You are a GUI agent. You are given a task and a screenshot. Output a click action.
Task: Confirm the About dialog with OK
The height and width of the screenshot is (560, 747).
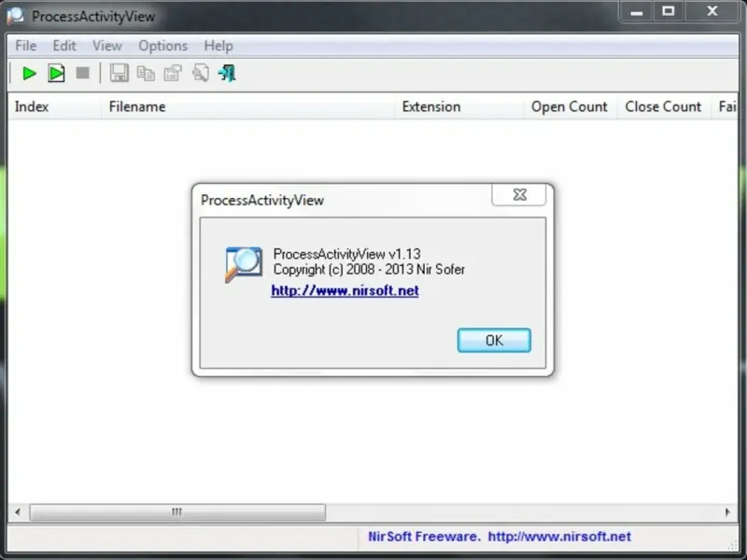tap(494, 340)
